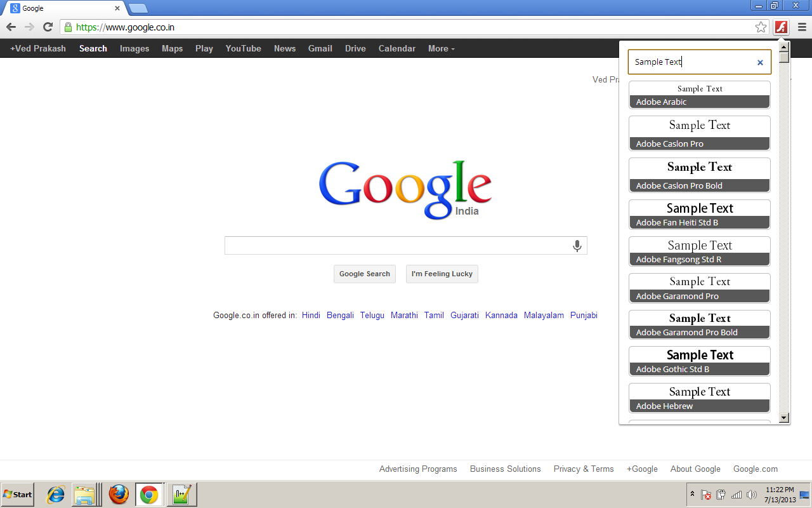Click the red font extension icon

(x=782, y=27)
